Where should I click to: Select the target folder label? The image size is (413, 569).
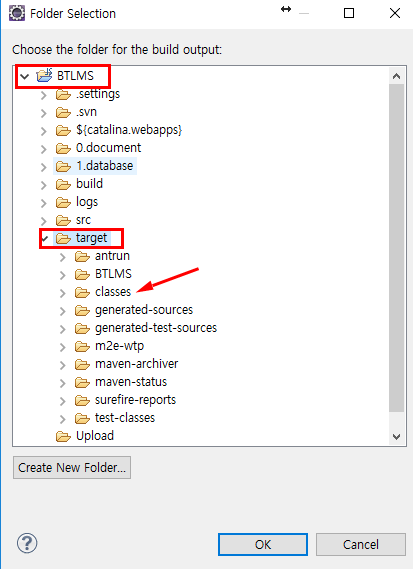coord(91,238)
